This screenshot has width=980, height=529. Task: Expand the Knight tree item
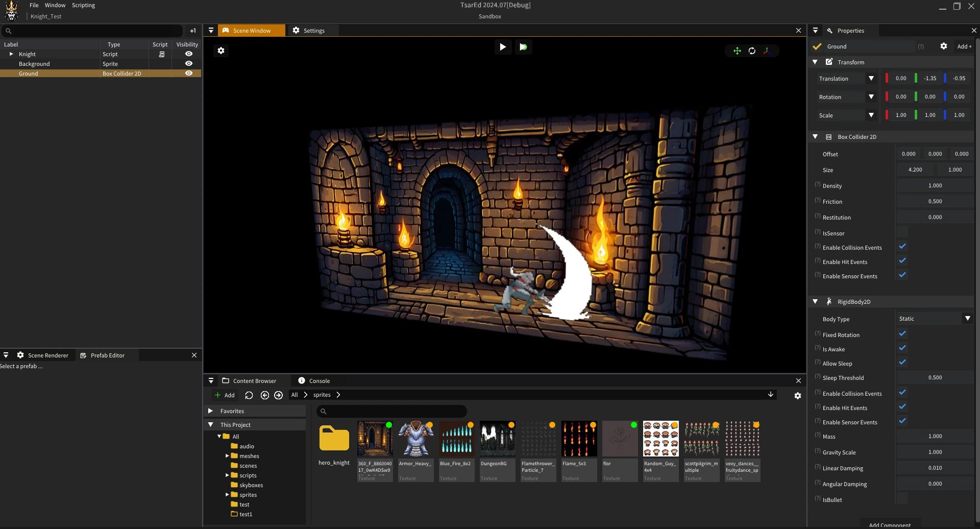click(x=11, y=54)
